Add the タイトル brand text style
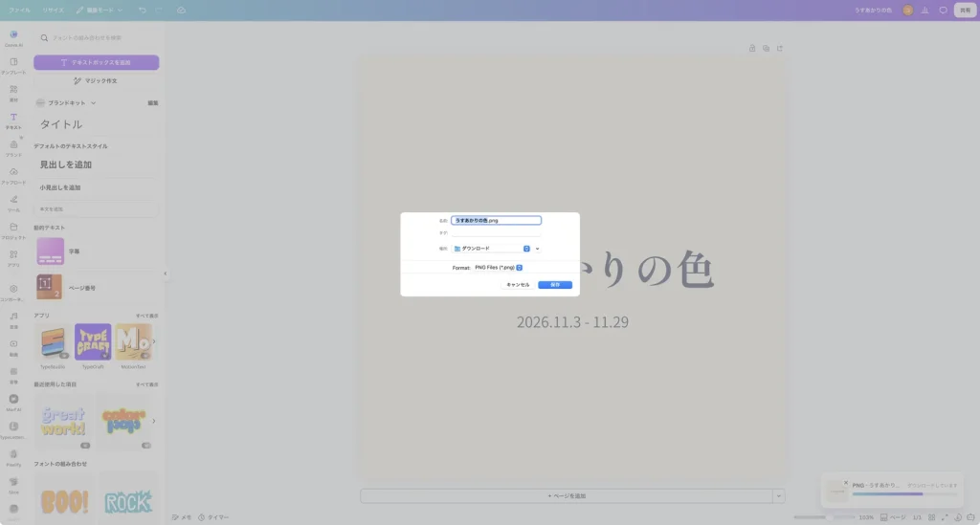980x525 pixels. point(97,124)
